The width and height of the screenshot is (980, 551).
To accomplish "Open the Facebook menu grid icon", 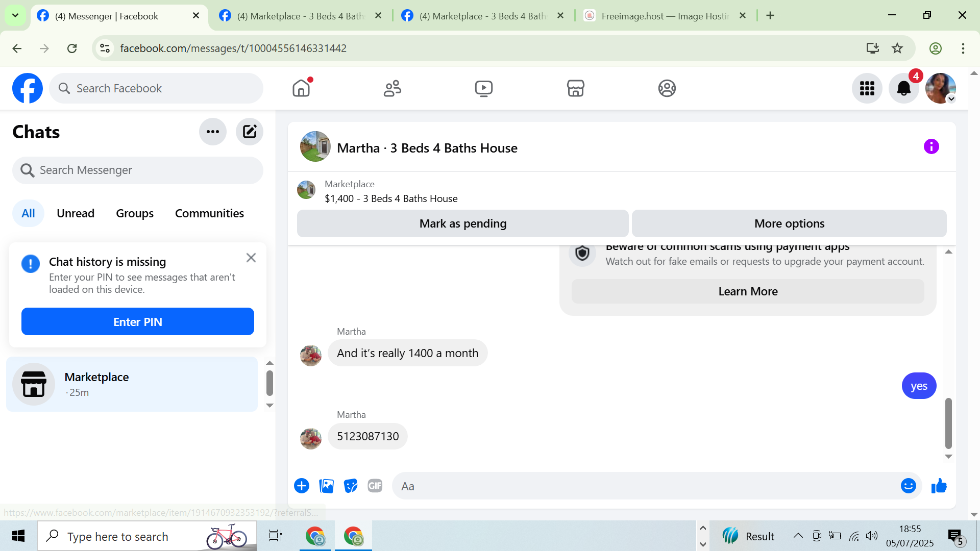I will click(x=867, y=88).
